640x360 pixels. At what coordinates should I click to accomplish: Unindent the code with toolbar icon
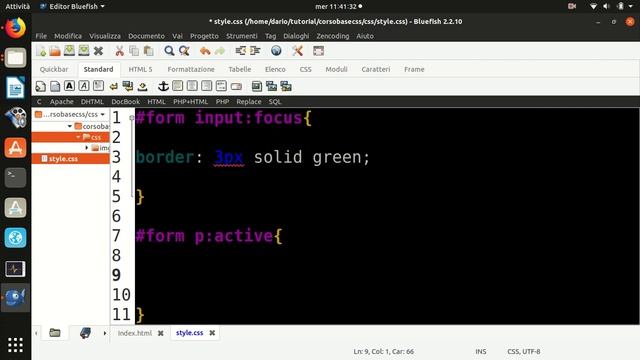(x=240, y=51)
